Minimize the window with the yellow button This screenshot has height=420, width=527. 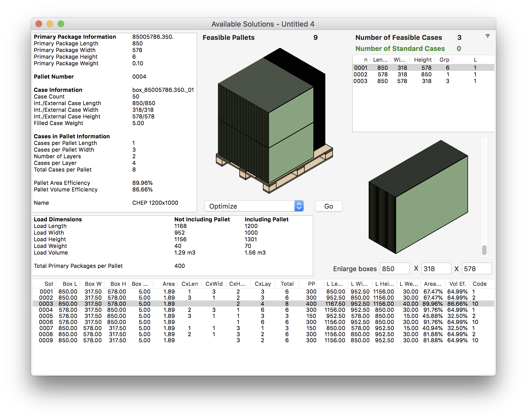pyautogui.click(x=50, y=24)
